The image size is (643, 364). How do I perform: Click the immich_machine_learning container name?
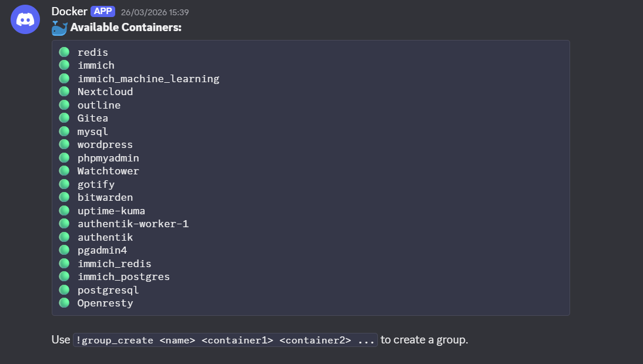pyautogui.click(x=148, y=79)
